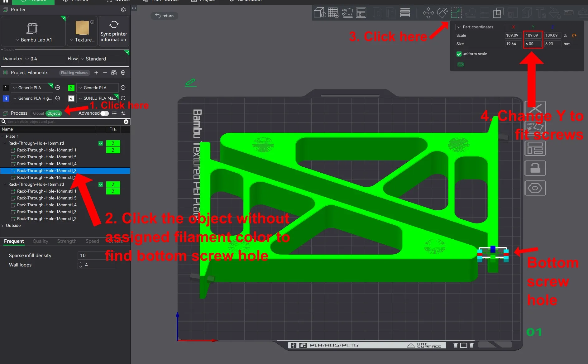The width and height of the screenshot is (588, 364).
Task: Select the Scale tool
Action: coord(456,13)
